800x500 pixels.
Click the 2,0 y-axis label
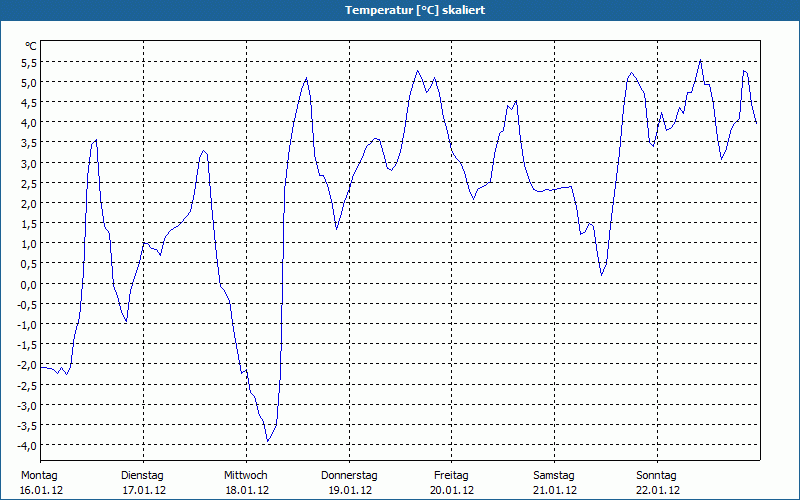click(x=29, y=203)
